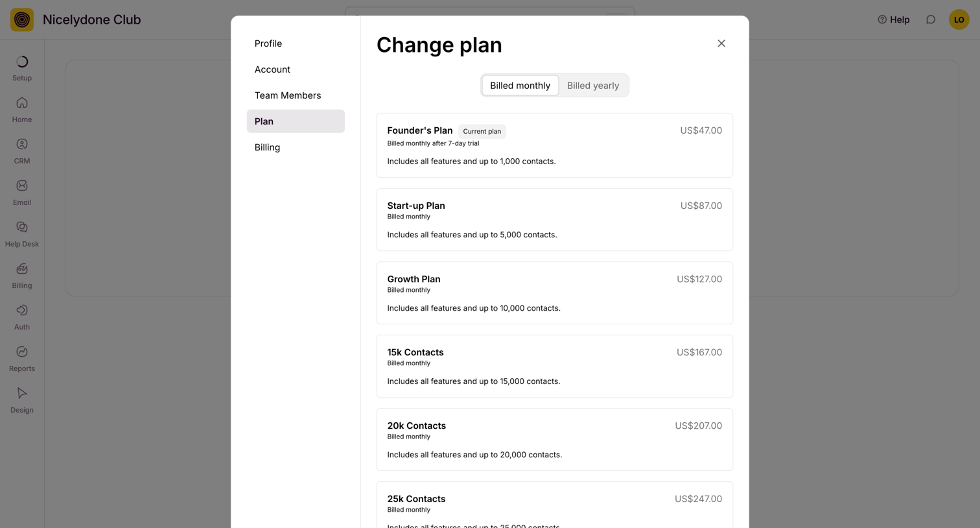This screenshot has width=980, height=528.
Task: Choose the 25k Contacts plan
Action: click(x=555, y=505)
